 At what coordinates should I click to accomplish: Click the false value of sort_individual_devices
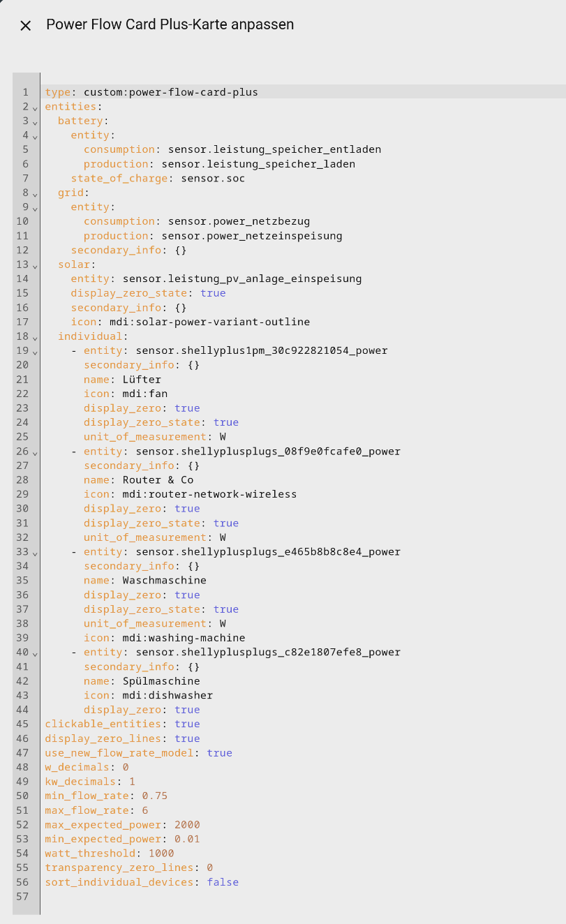click(222, 882)
